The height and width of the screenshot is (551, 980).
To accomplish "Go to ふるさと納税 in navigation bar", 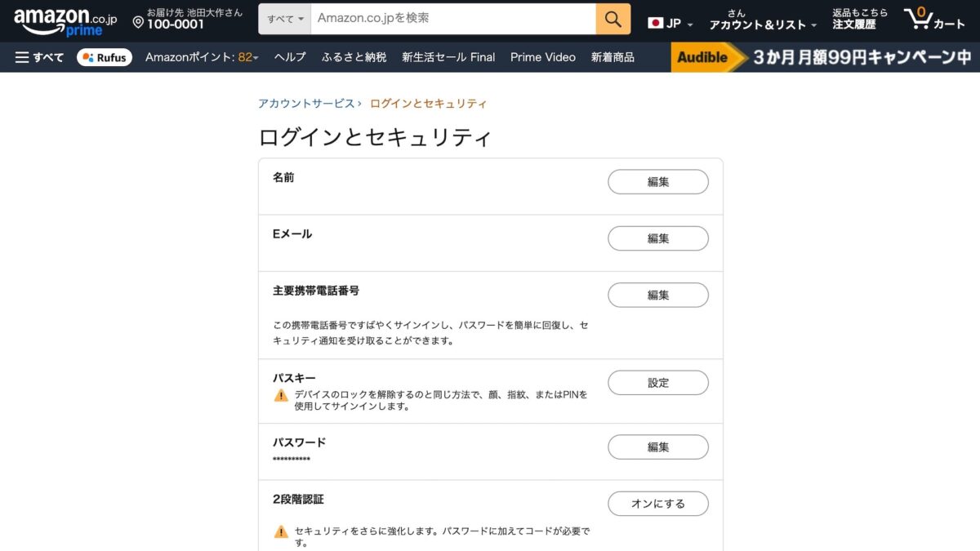I will point(354,57).
